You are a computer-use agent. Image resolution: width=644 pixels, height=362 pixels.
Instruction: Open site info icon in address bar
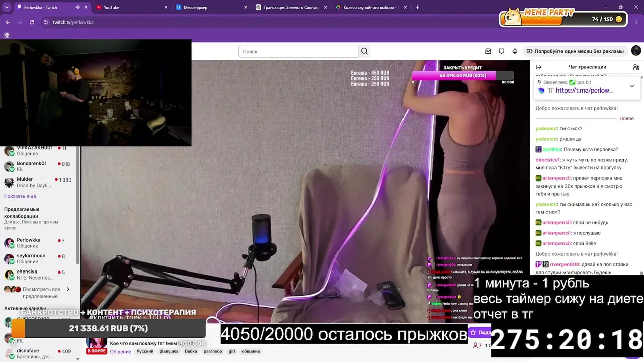(x=46, y=22)
